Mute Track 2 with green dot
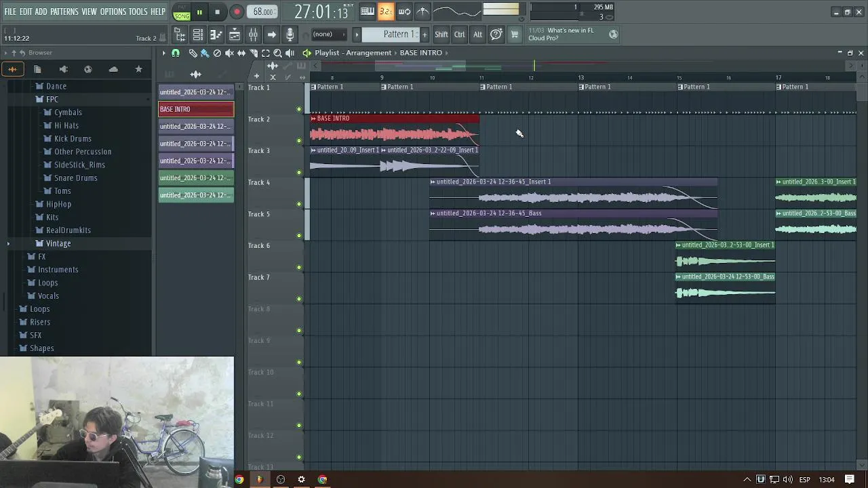The height and width of the screenshot is (488, 868). click(x=299, y=140)
